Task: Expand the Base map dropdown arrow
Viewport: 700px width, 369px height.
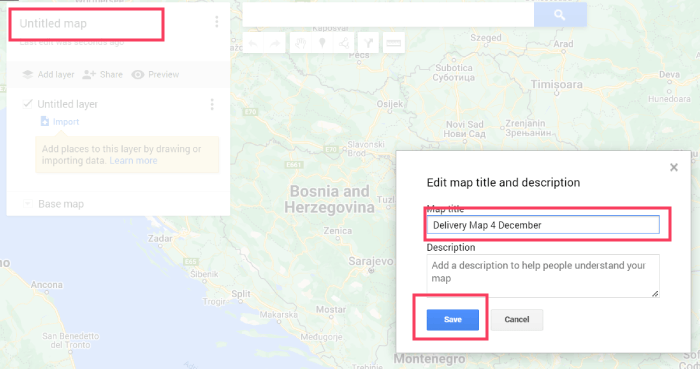Action: tap(28, 204)
